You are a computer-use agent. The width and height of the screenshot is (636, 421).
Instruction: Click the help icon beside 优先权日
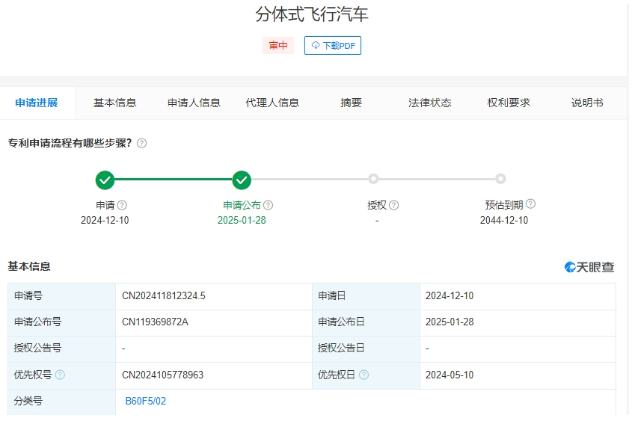click(364, 375)
